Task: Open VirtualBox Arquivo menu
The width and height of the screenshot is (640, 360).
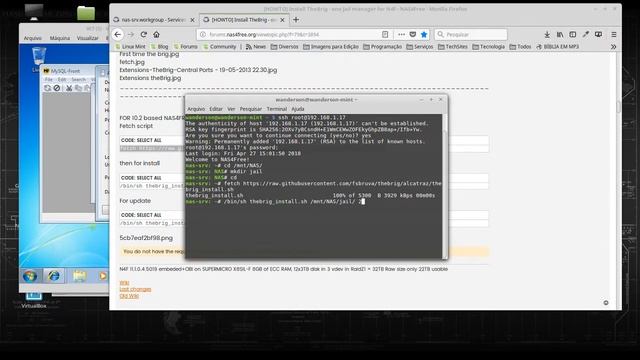Action: pos(33,38)
